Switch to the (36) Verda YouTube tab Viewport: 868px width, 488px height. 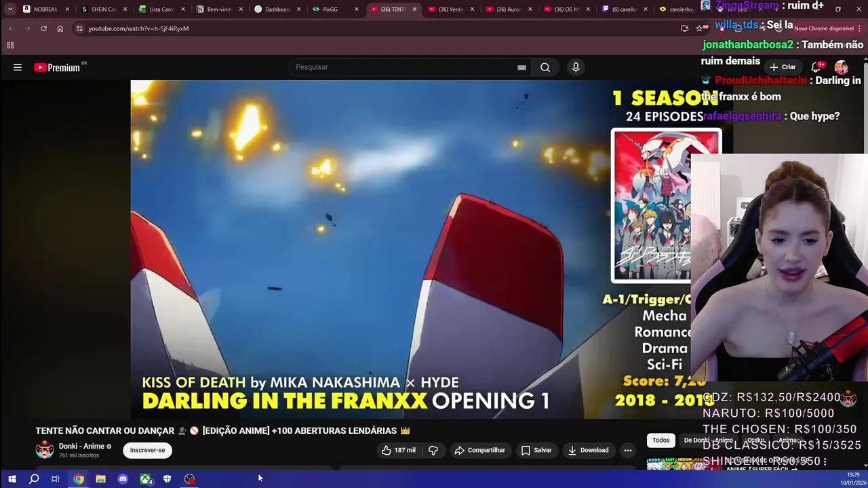(x=452, y=9)
